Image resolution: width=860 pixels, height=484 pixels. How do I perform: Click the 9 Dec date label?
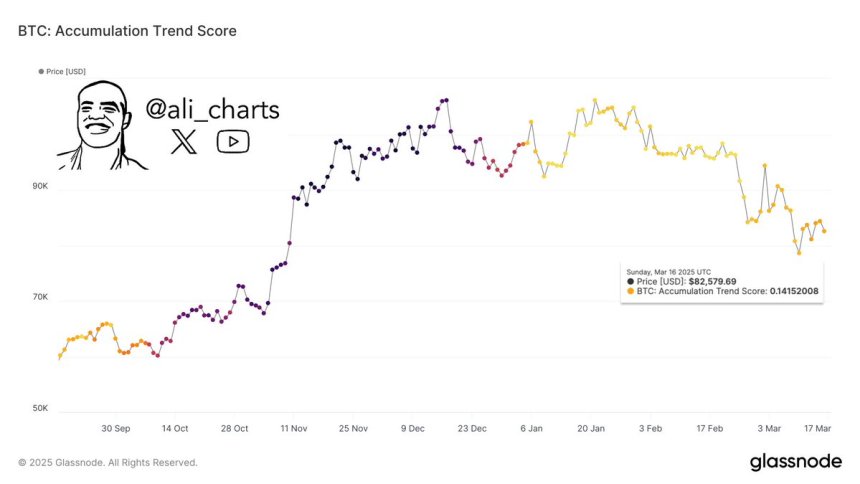[412, 428]
